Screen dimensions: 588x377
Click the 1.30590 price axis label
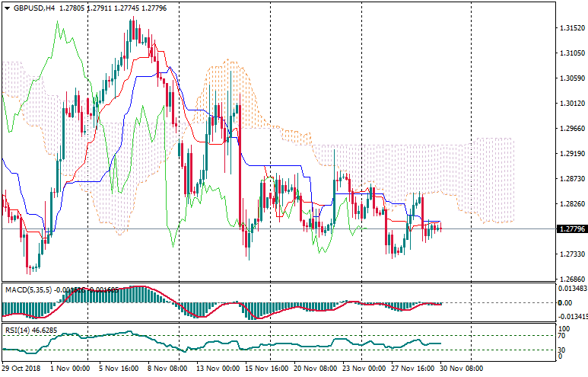pyautogui.click(x=571, y=78)
